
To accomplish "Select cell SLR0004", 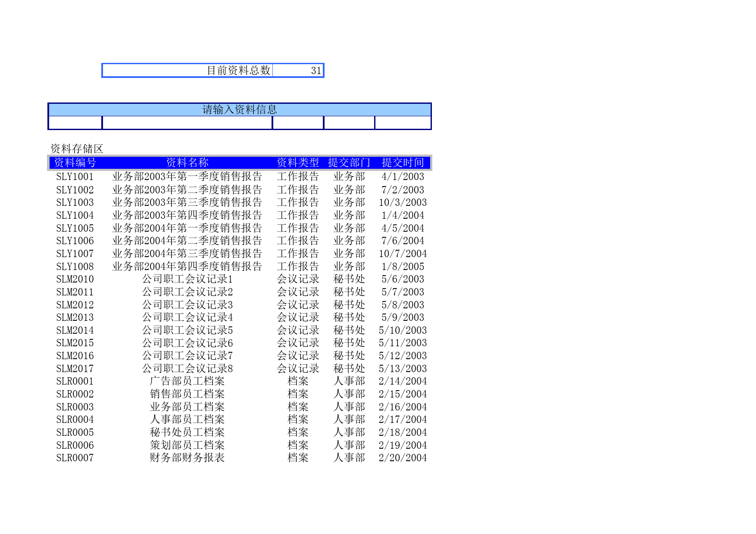I will click(x=75, y=419).
